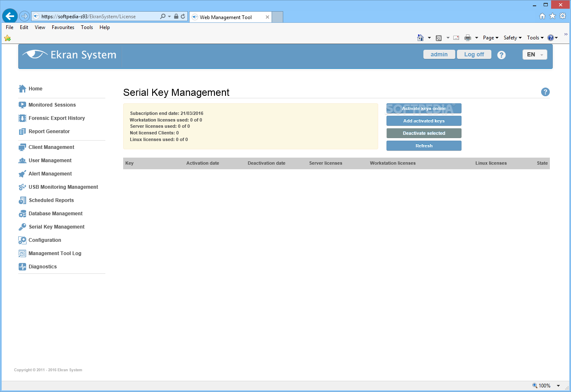Open the EN language dropdown

click(x=535, y=55)
